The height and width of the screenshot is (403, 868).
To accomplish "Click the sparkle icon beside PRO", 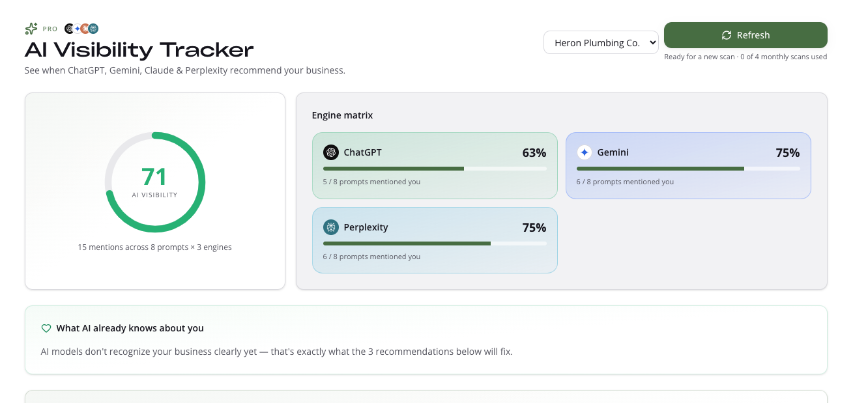I will [x=31, y=29].
